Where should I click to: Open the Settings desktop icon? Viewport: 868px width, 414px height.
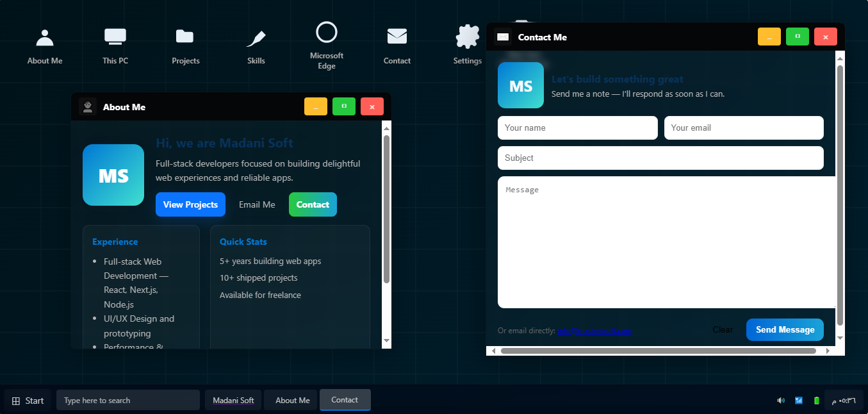tap(467, 42)
